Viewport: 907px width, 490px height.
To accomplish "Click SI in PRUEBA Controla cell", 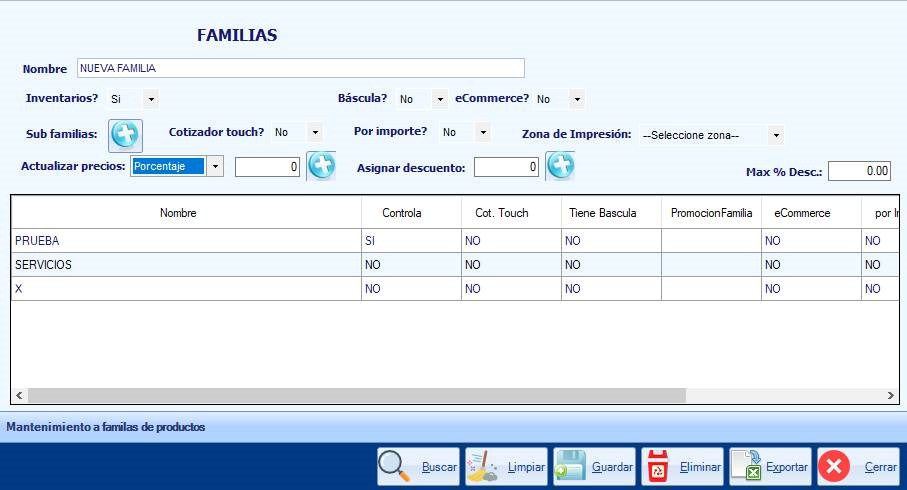I will (411, 241).
